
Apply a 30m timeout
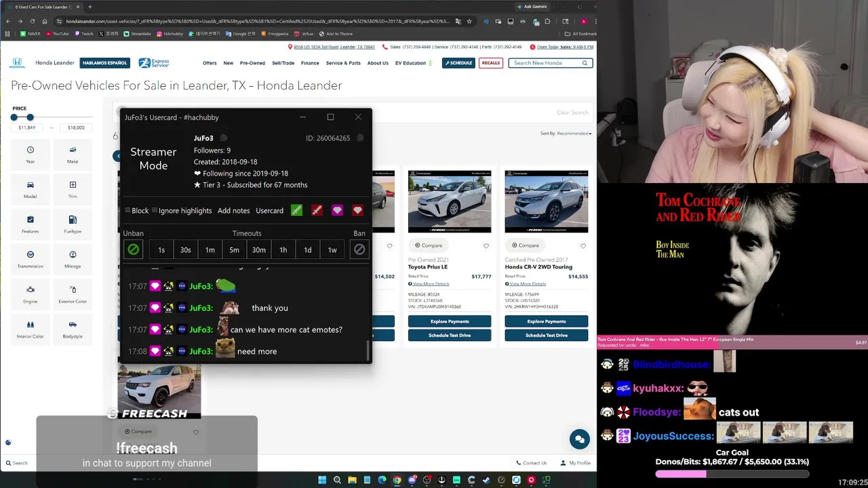(259, 249)
